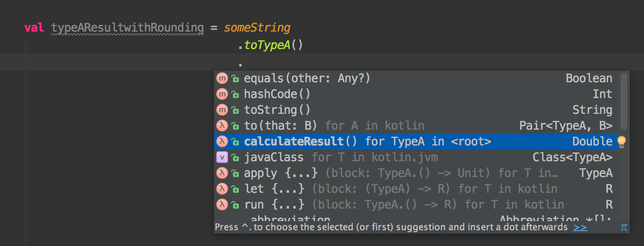The height and width of the screenshot is (246, 644).
Task: Select the equals(other: Any?) suggestion
Action: pos(307,78)
